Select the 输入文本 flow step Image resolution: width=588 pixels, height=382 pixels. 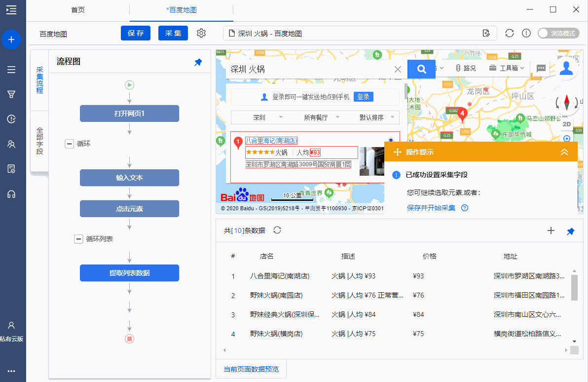129,178
